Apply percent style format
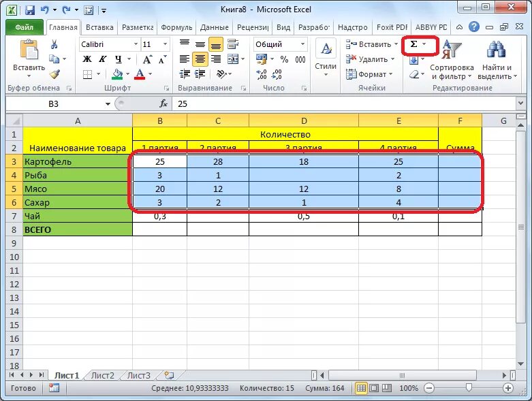This screenshot has width=532, height=401. point(284,59)
